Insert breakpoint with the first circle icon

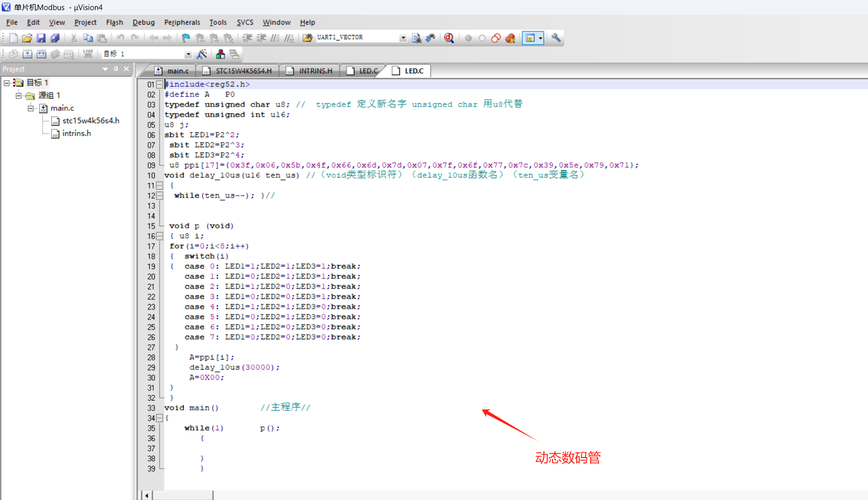click(468, 38)
